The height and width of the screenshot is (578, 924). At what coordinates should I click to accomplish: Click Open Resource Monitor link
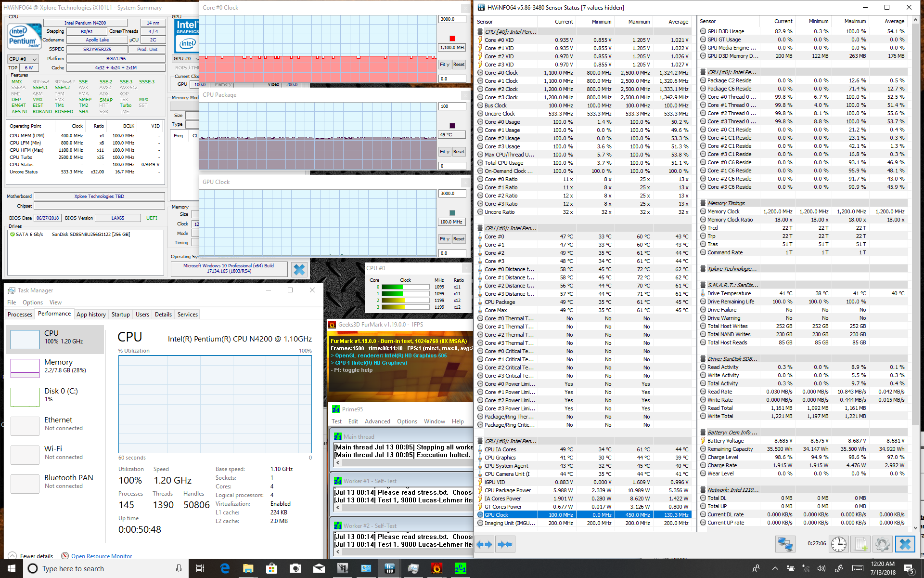pyautogui.click(x=102, y=556)
